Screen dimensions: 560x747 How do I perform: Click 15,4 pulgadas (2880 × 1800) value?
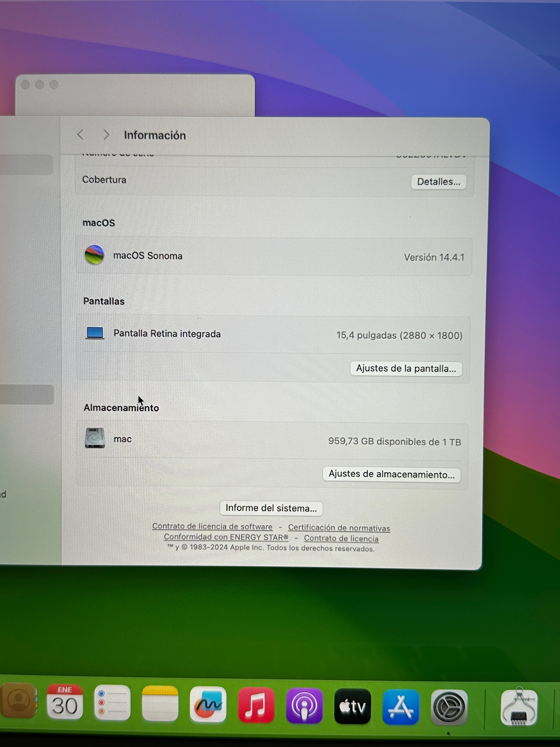click(399, 335)
